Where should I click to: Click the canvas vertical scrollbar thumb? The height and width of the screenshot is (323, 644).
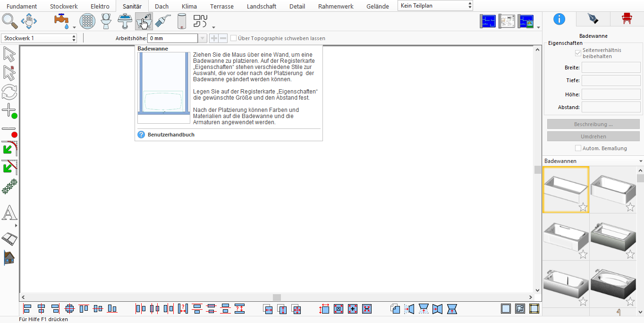[x=537, y=170]
